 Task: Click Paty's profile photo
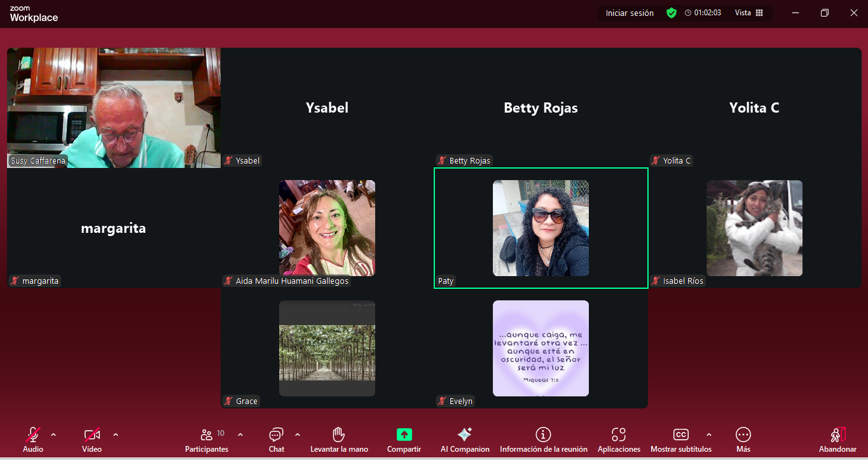click(541, 228)
